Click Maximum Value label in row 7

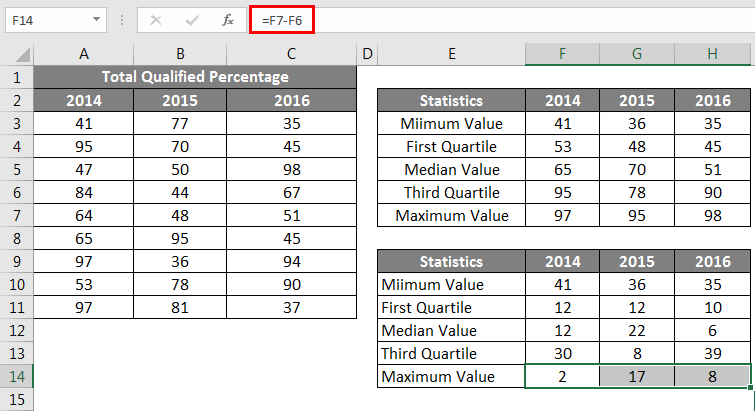452,216
